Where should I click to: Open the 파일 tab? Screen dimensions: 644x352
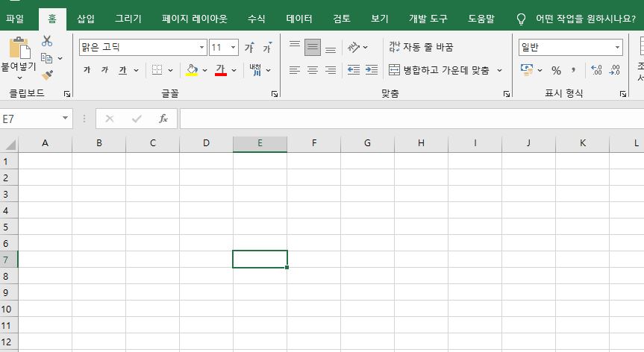[x=15, y=19]
